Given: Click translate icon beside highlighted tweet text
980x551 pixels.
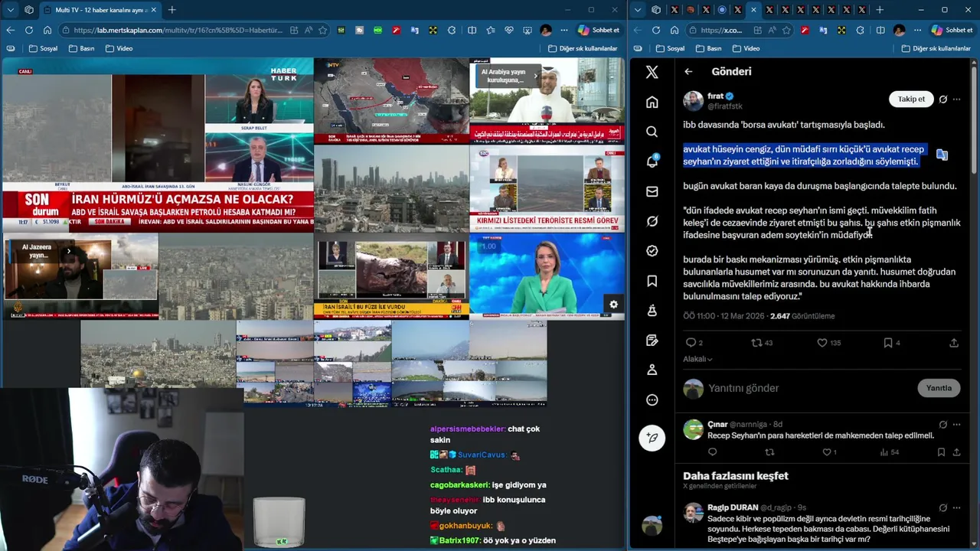Looking at the screenshot, I should [942, 155].
